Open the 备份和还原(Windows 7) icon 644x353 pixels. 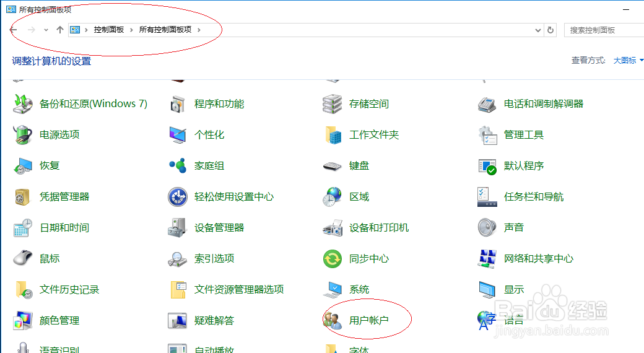pyautogui.click(x=22, y=103)
